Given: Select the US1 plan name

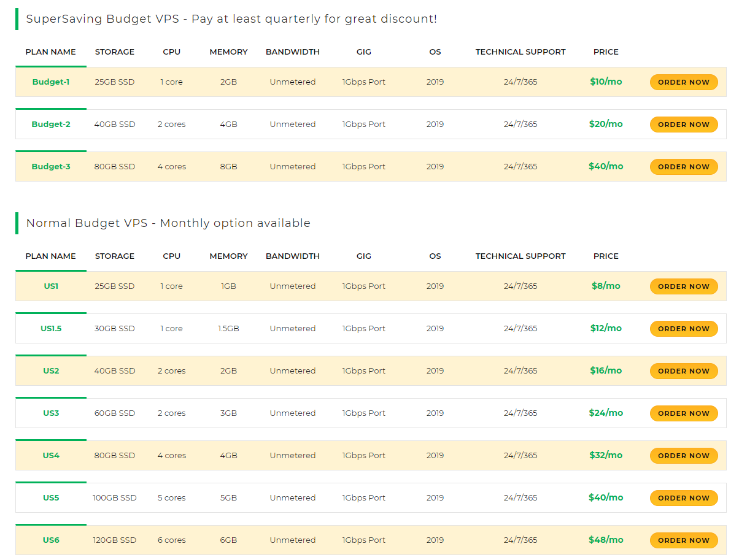Looking at the screenshot, I should 51,286.
